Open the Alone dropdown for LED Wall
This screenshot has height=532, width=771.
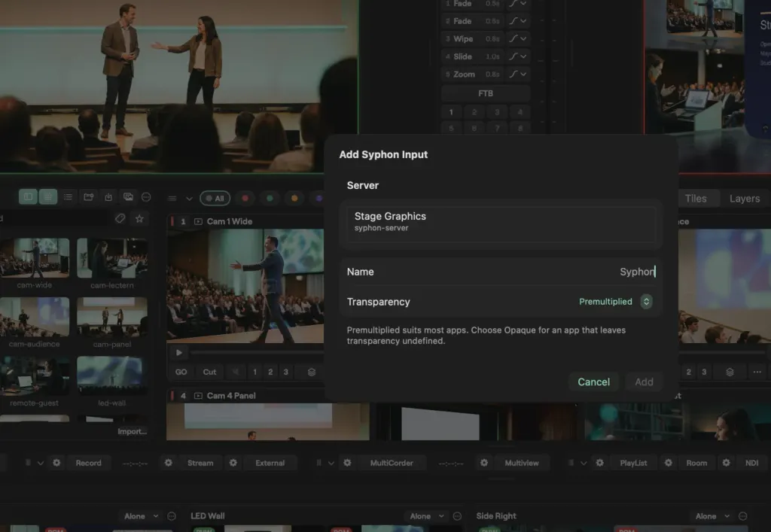tap(427, 515)
